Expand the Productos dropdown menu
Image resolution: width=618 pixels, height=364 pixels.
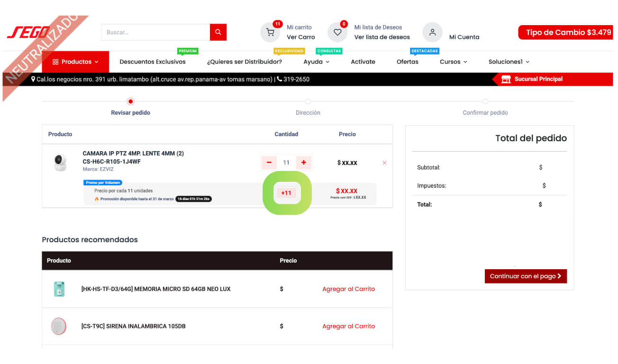click(75, 62)
